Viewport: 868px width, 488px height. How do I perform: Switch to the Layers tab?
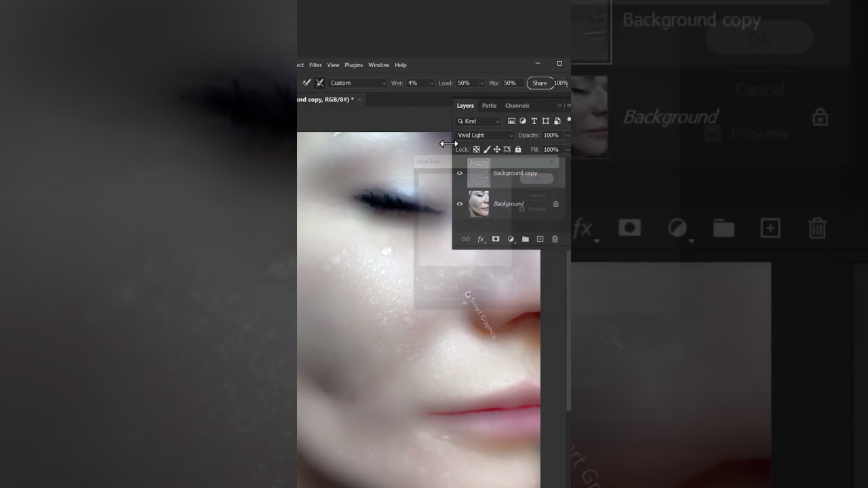[x=465, y=106]
